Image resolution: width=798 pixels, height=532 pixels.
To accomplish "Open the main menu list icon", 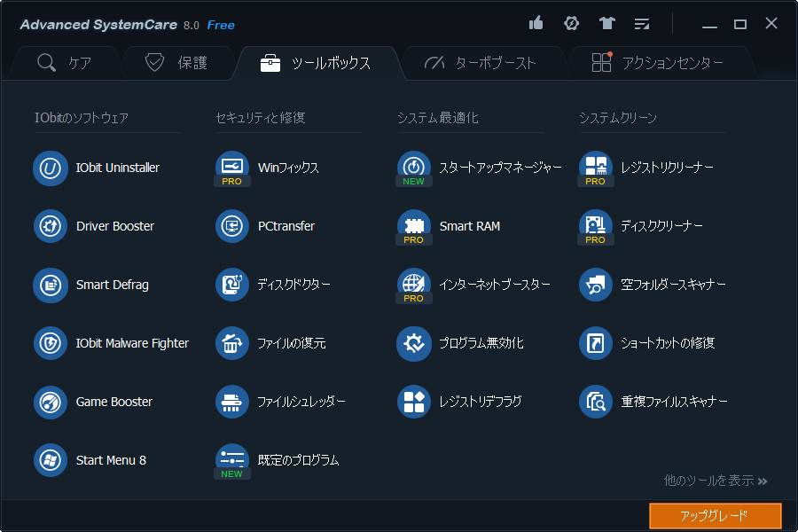I will (x=642, y=24).
